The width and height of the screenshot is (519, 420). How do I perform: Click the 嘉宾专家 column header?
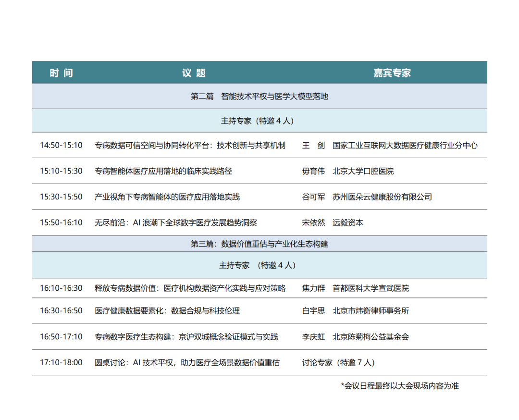point(392,73)
